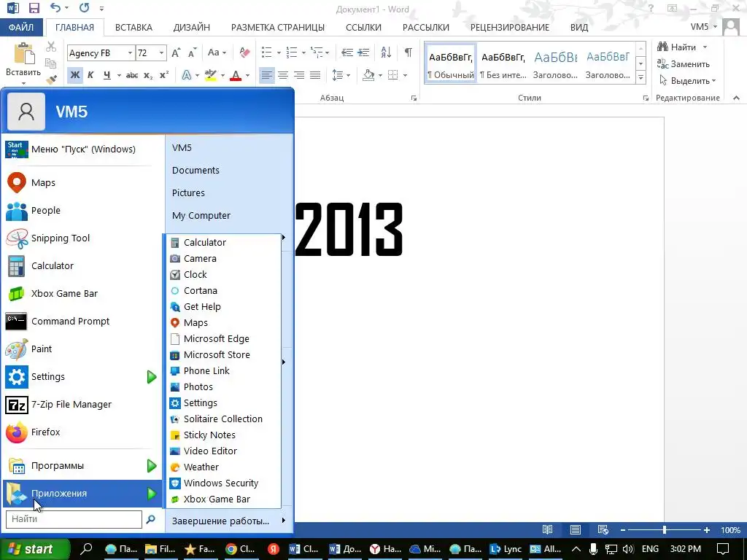
Task: Expand Settings submenu arrow in start menu
Action: pyautogui.click(x=152, y=377)
